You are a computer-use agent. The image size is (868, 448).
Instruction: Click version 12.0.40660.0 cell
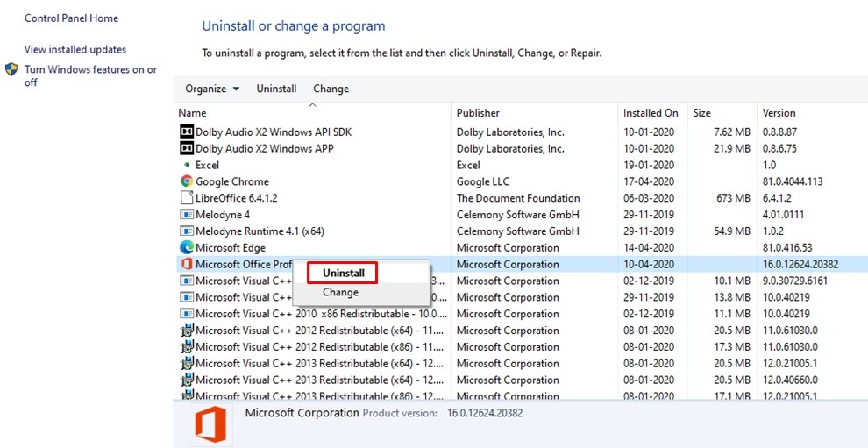[790, 380]
